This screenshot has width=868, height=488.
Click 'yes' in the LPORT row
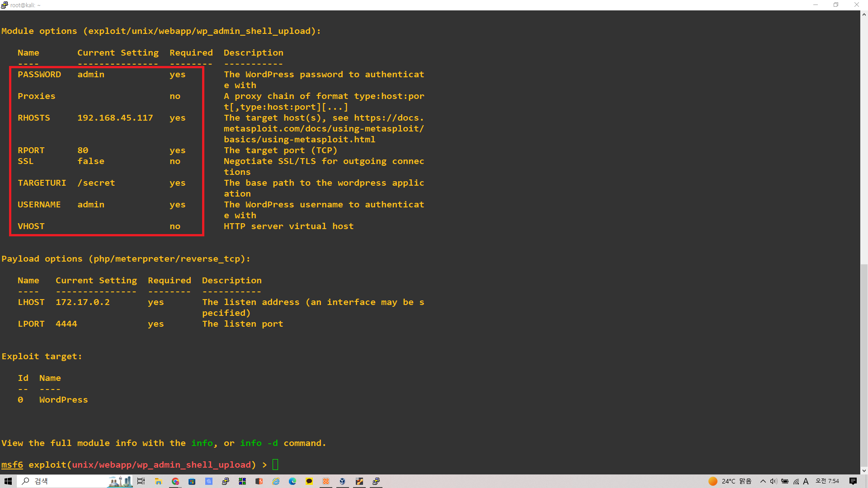pyautogui.click(x=156, y=324)
